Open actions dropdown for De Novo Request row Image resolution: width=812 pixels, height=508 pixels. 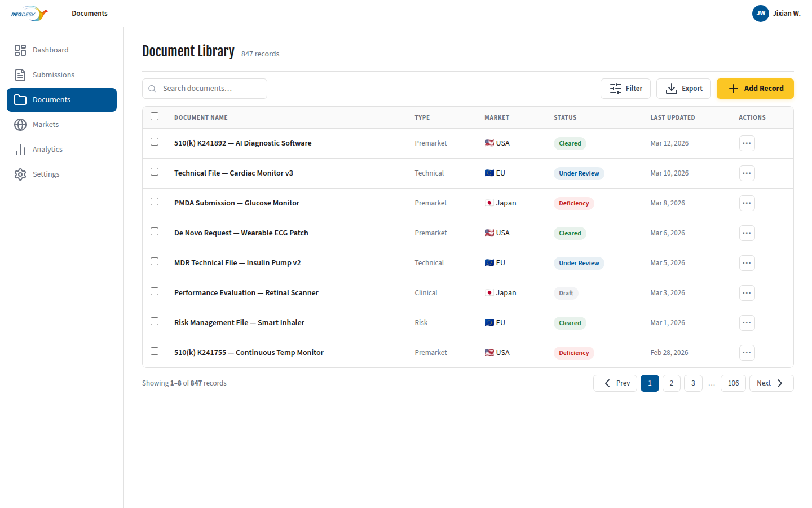pyautogui.click(x=747, y=233)
